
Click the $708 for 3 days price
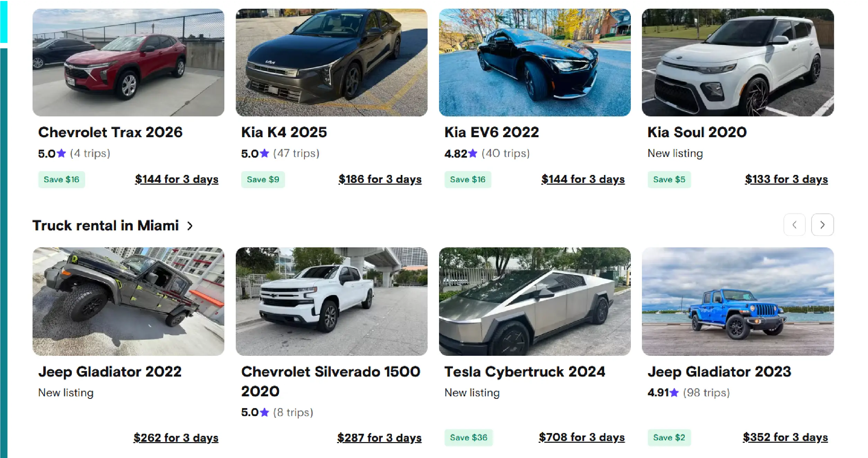pos(582,437)
